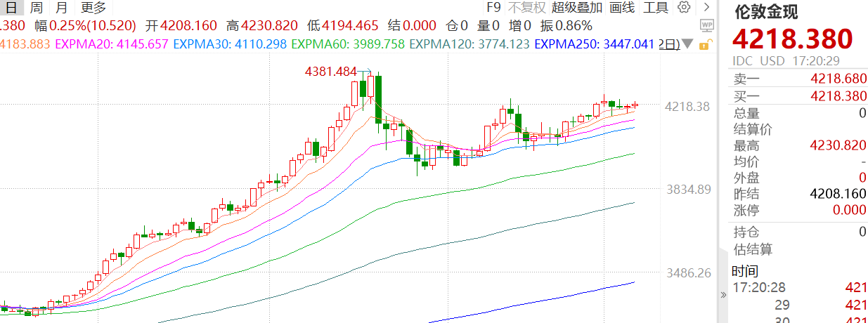The width and height of the screenshot is (868, 323).
Task: Expand the toolbar with the right arrow
Action: pyautogui.click(x=706, y=8)
